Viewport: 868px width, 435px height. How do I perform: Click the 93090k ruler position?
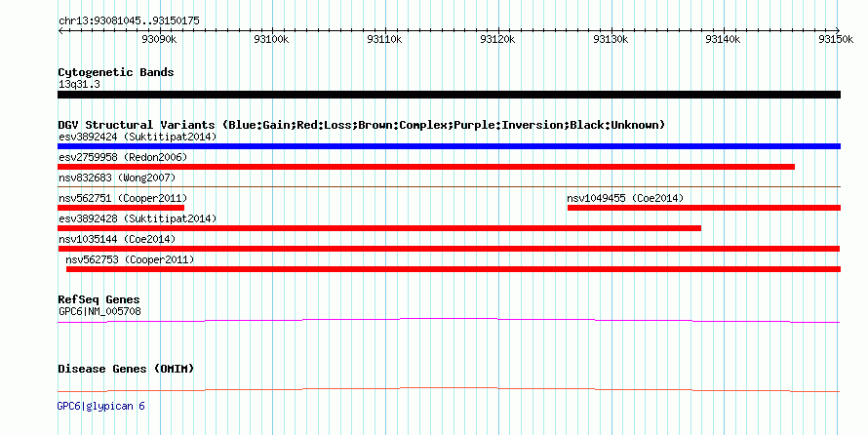click(159, 39)
